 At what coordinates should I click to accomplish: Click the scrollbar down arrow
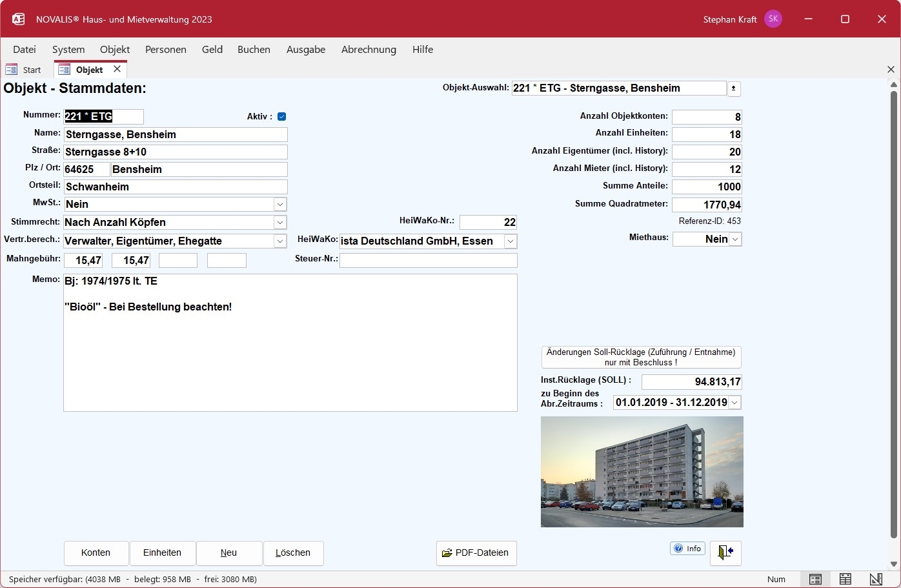[x=894, y=564]
